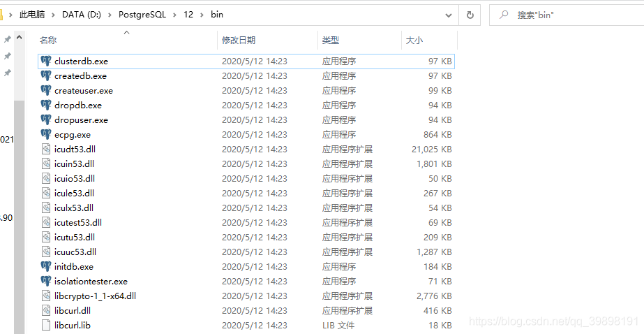Click the 1,801 KB size value
This screenshot has width=644, height=334.
coord(434,164)
